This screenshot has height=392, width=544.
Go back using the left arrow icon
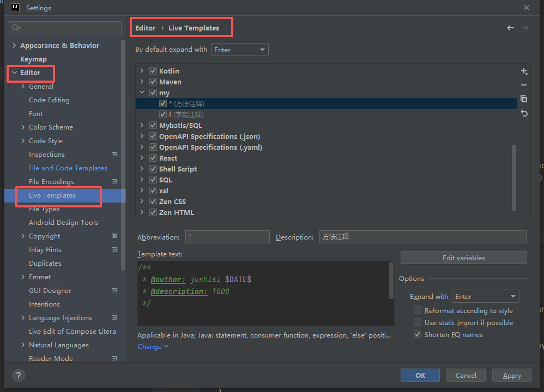pos(510,28)
